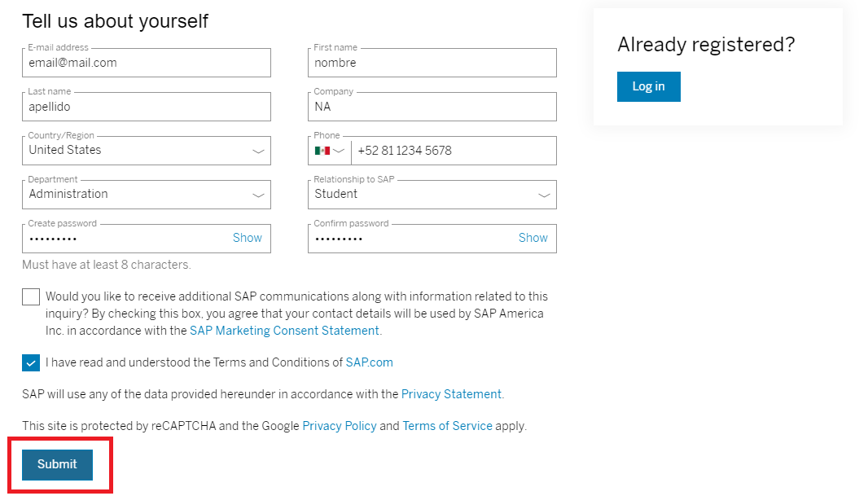Click into the Last name field
Viewport: 868px width, 496px height.
(147, 107)
